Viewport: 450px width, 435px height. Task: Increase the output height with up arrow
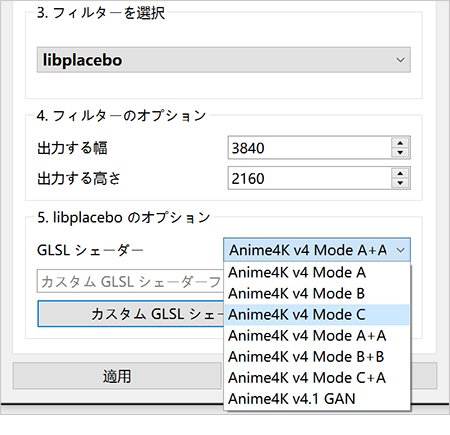(400, 173)
